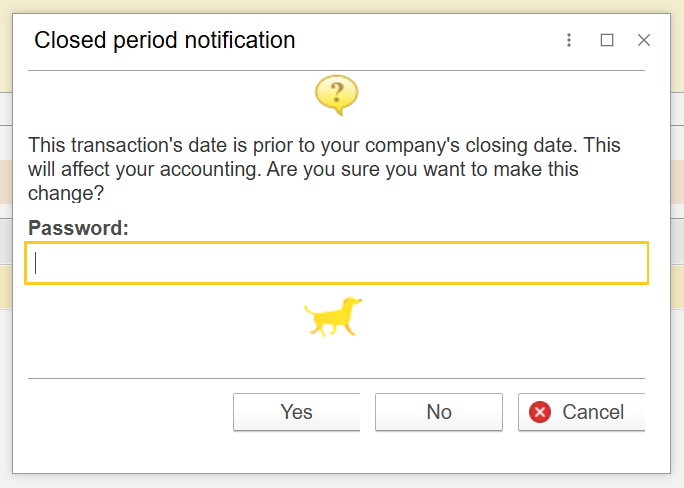Click the "Password:" label
This screenshot has width=684, height=488.
[79, 228]
